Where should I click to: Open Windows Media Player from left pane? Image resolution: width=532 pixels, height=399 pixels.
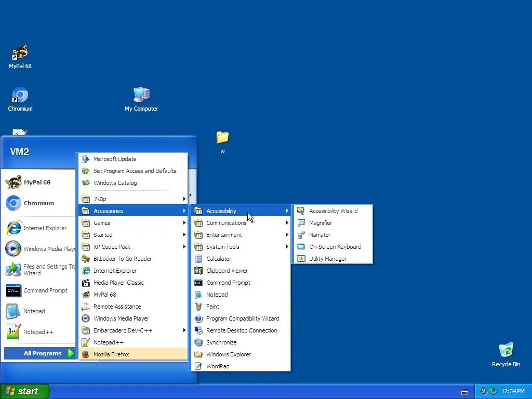(x=39, y=249)
